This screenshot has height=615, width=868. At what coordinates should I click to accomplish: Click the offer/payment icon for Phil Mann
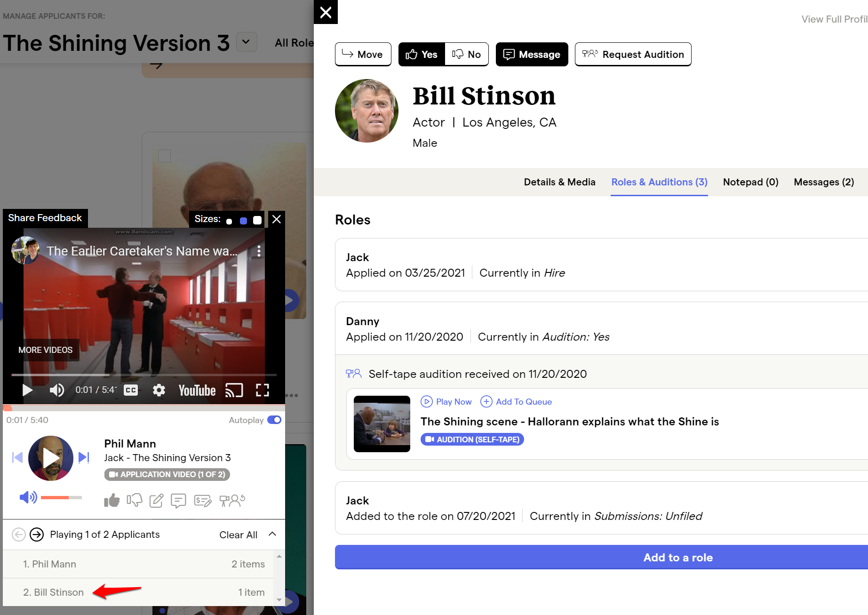[x=203, y=501]
